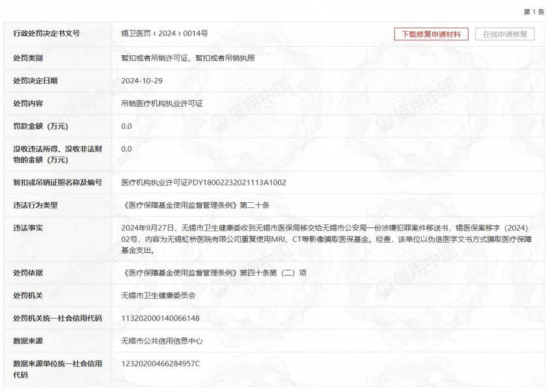Screen dimensions: 548x392
Task: Select the document number 锡卫医罚〔2024〕0014号
Action: click(x=165, y=34)
